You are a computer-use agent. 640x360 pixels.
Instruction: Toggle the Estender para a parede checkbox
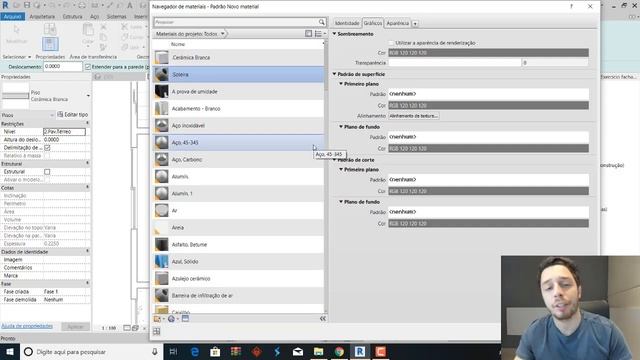tap(88, 67)
